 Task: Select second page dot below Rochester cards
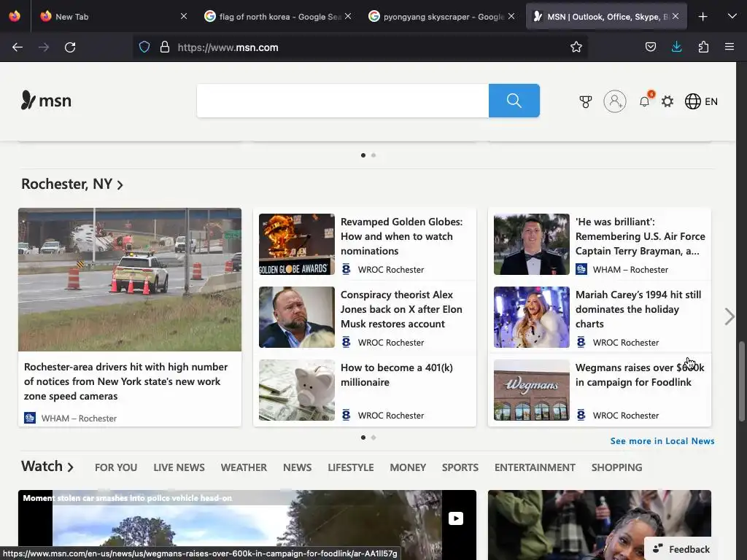[373, 437]
